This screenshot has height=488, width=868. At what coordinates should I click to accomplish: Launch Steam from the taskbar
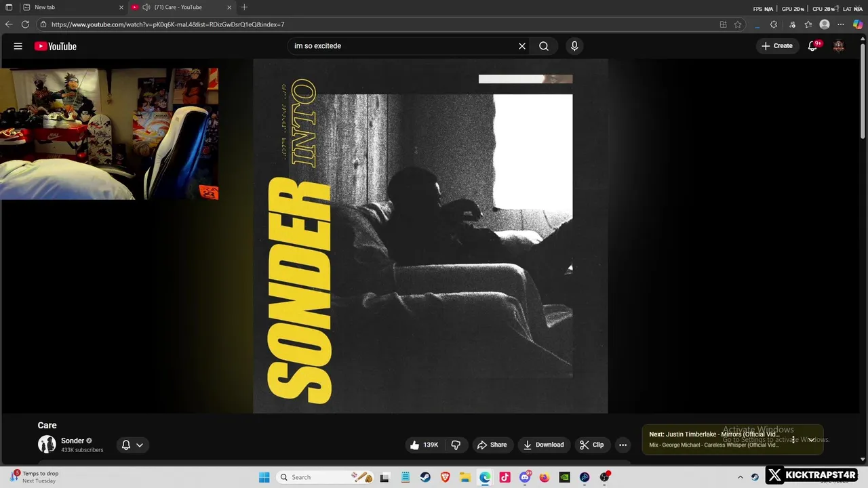425,477
